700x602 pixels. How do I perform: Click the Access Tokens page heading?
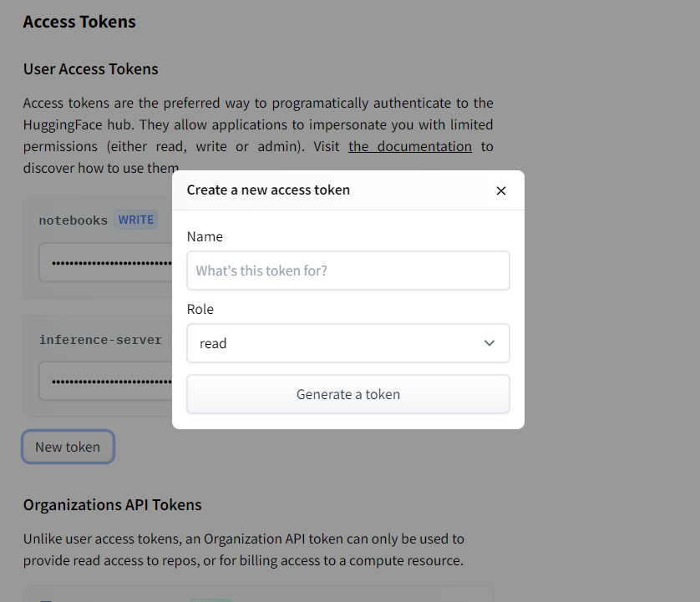[x=79, y=22]
